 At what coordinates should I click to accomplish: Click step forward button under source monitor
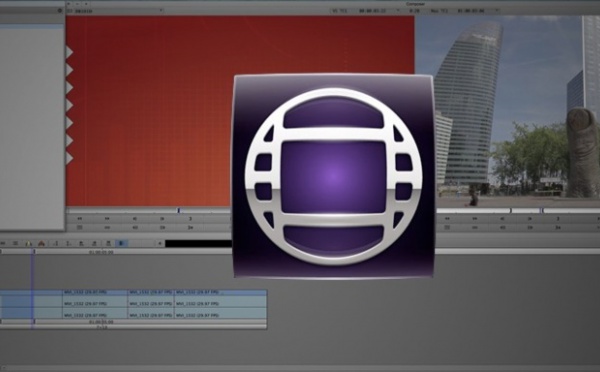click(162, 219)
